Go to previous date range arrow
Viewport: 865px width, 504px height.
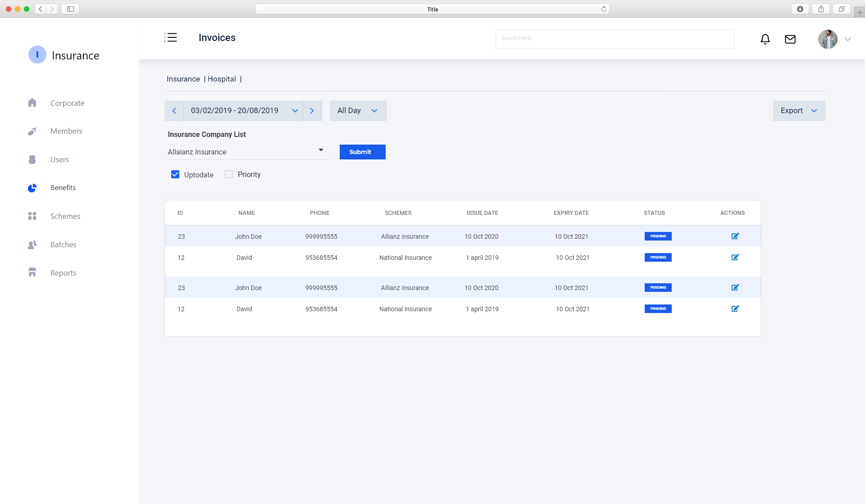coord(174,110)
